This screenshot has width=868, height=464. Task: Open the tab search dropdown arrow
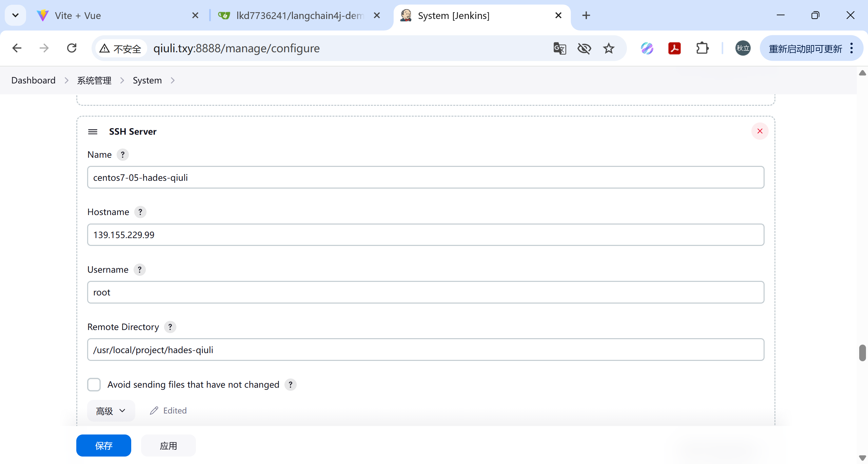[x=15, y=15]
